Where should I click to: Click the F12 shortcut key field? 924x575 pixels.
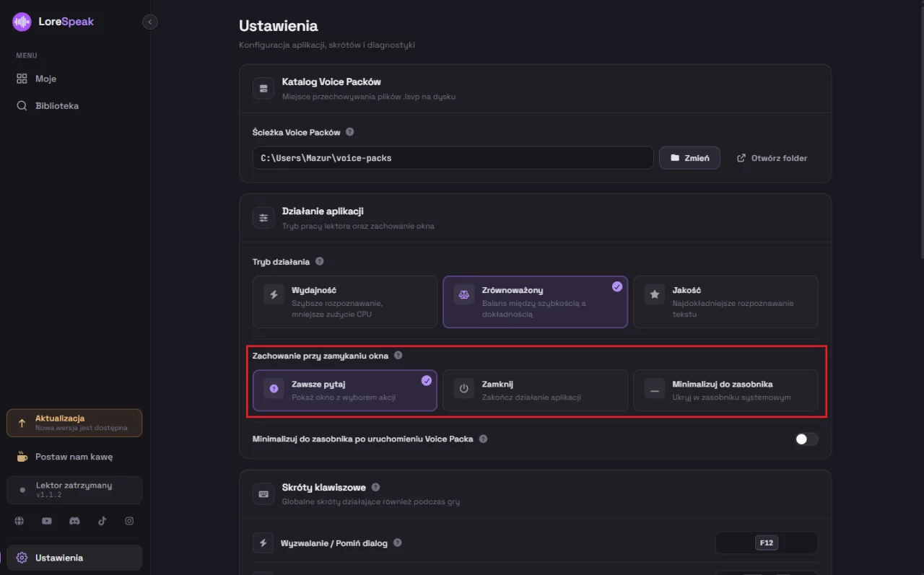pos(767,543)
